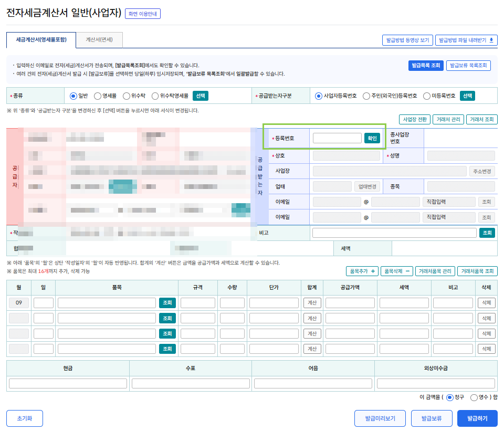Click the 외상미수금 amount field
The width and height of the screenshot is (504, 431).
tap(436, 383)
